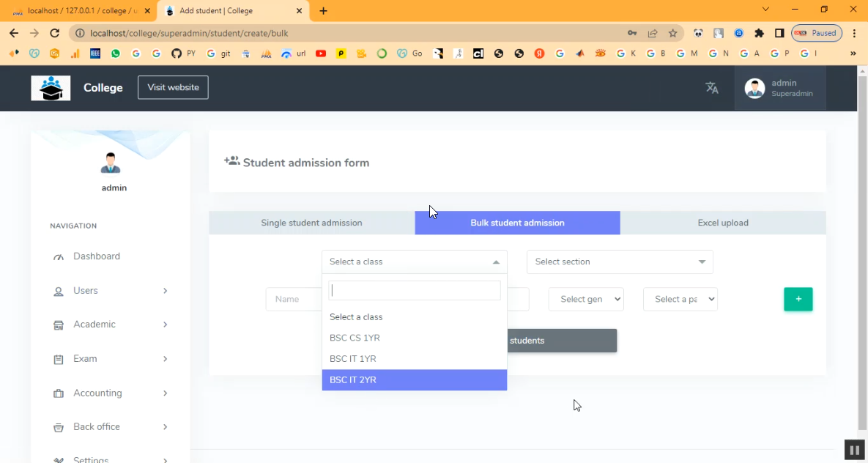Click the Paused profile button
The image size is (868, 463).
click(817, 33)
